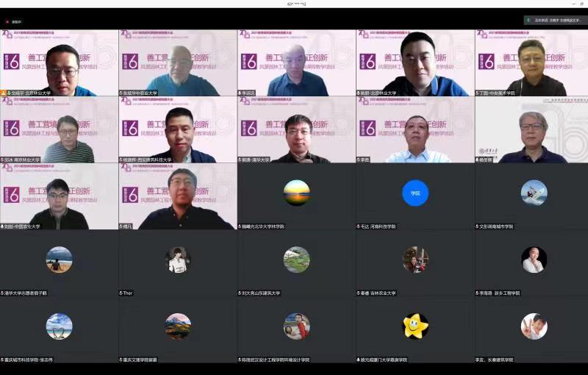Select the heart-on-beach avatar

(x=59, y=326)
